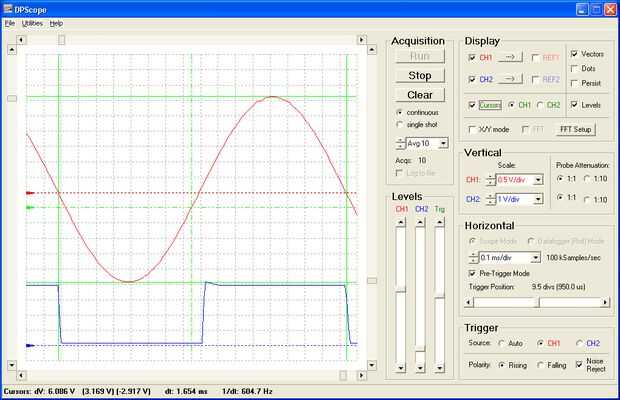The image size is (620, 400).
Task: Click the CH2 level slider up arrow
Action: (x=420, y=223)
